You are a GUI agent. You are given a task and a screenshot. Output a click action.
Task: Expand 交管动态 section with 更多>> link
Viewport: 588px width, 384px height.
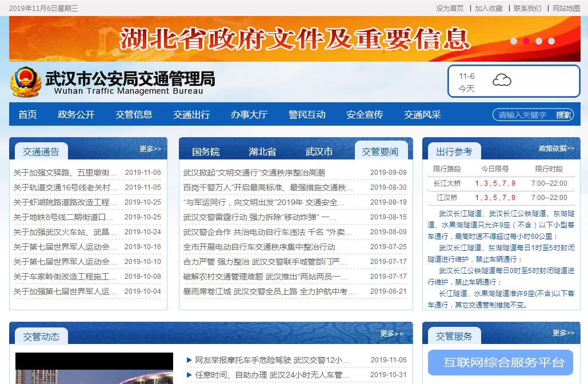391,334
